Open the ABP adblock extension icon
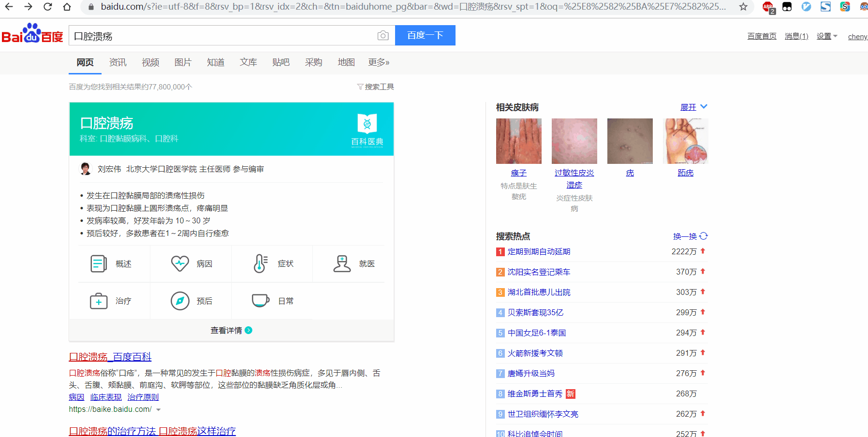Image resolution: width=868 pixels, height=437 pixels. [x=768, y=7]
